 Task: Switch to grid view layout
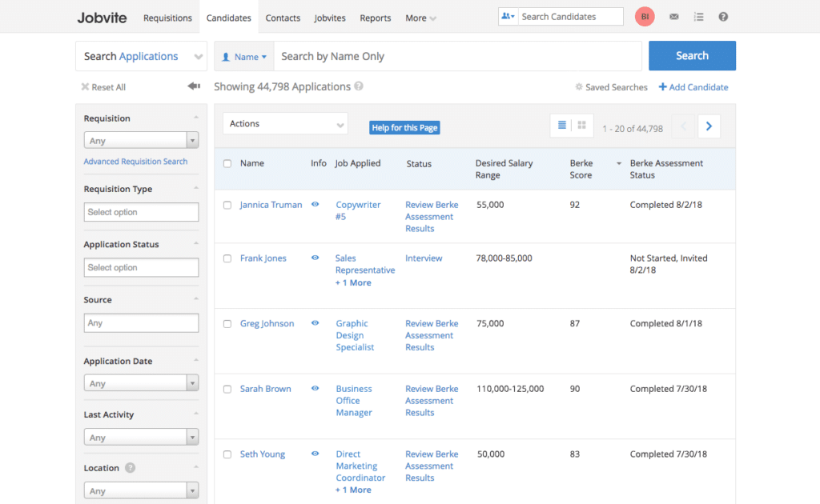(x=582, y=126)
